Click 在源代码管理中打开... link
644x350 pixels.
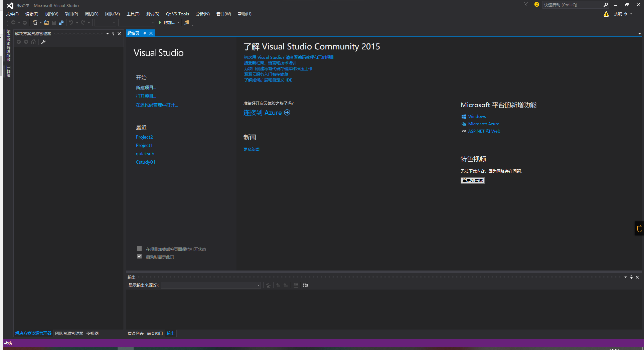(x=157, y=105)
